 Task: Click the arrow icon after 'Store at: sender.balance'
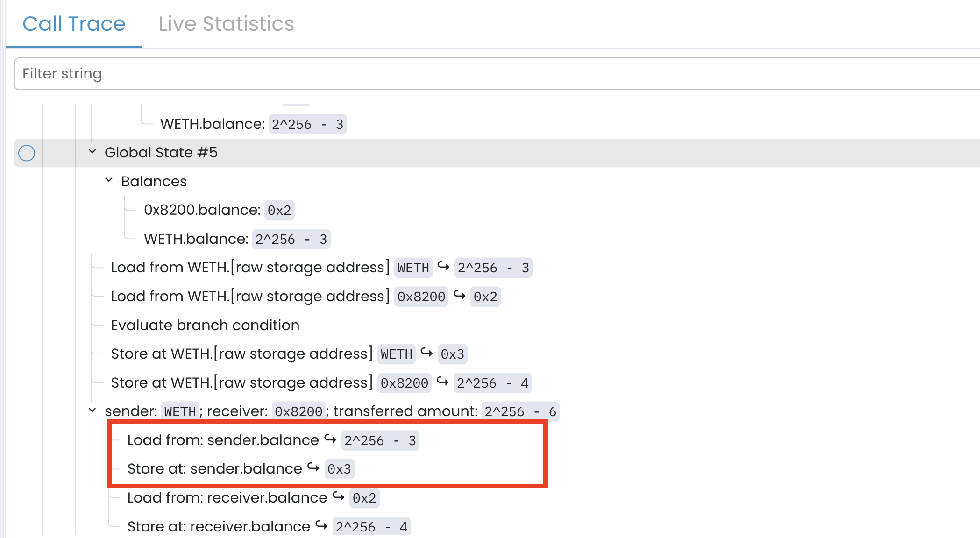tap(313, 467)
